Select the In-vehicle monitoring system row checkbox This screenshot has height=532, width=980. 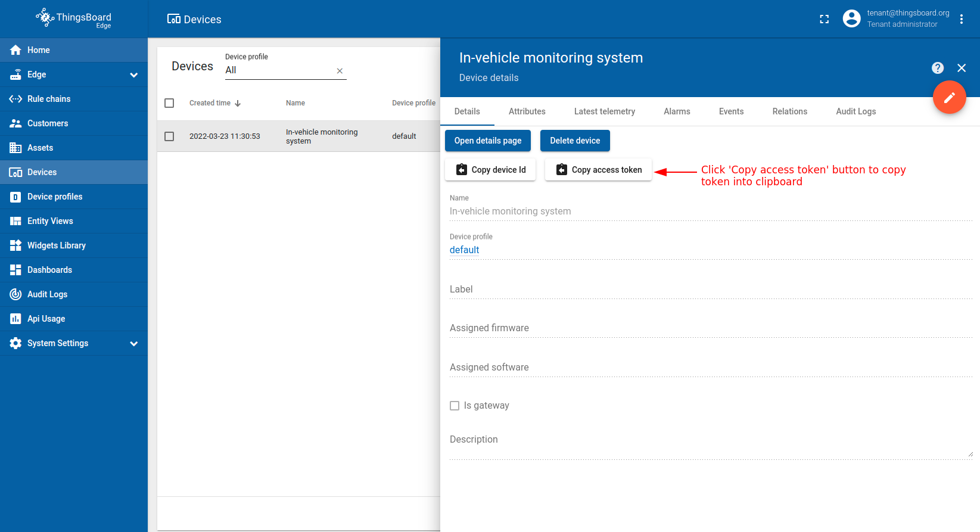coord(169,136)
